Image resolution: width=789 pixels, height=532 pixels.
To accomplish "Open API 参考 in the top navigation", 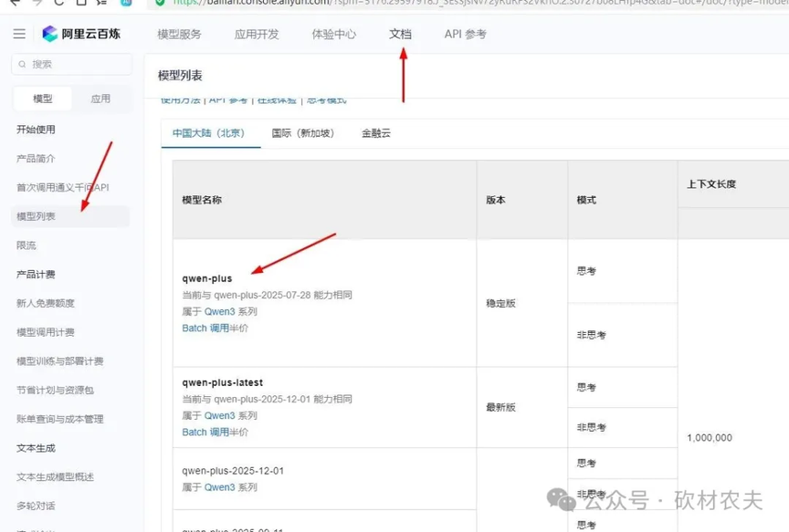I will click(465, 35).
